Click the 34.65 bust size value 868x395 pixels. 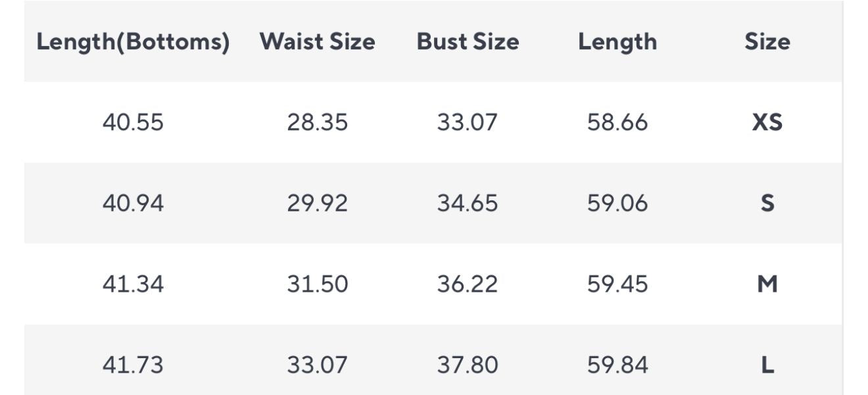(468, 203)
